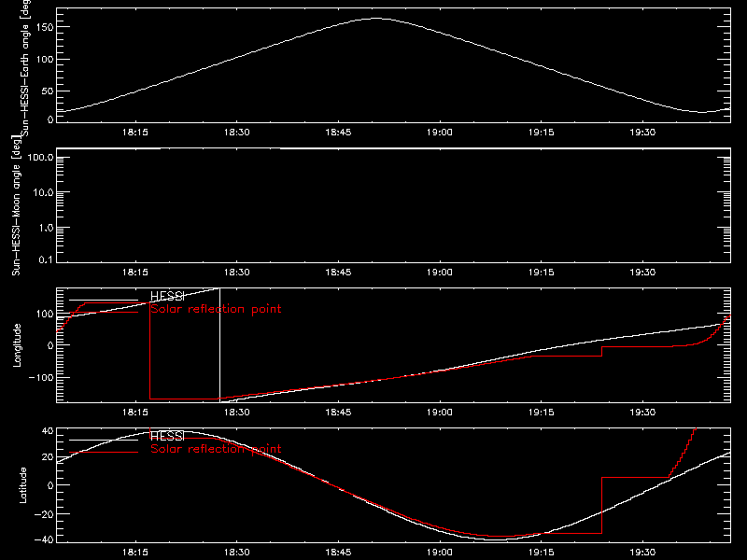Select the 19:30 label under the Latitude plot
Viewport: 747px width, 560px height.
pos(642,553)
